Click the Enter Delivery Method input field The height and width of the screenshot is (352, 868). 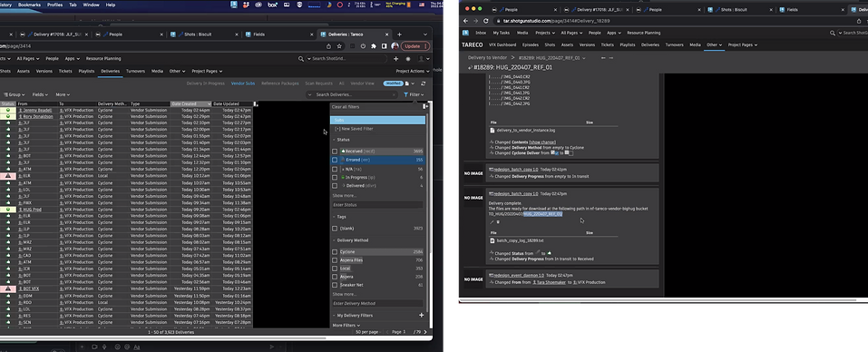[377, 303]
